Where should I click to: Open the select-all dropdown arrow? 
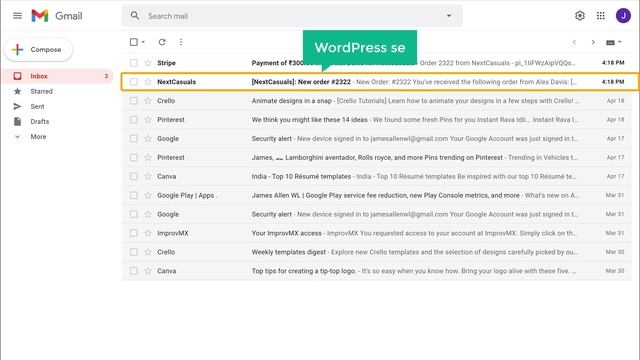pos(143,42)
